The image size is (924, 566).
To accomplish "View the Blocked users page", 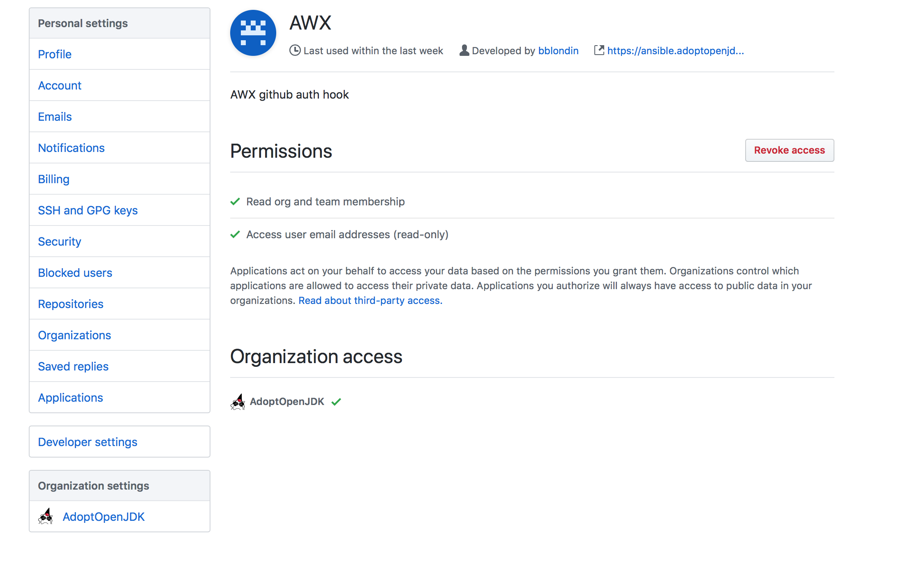I will point(75,272).
